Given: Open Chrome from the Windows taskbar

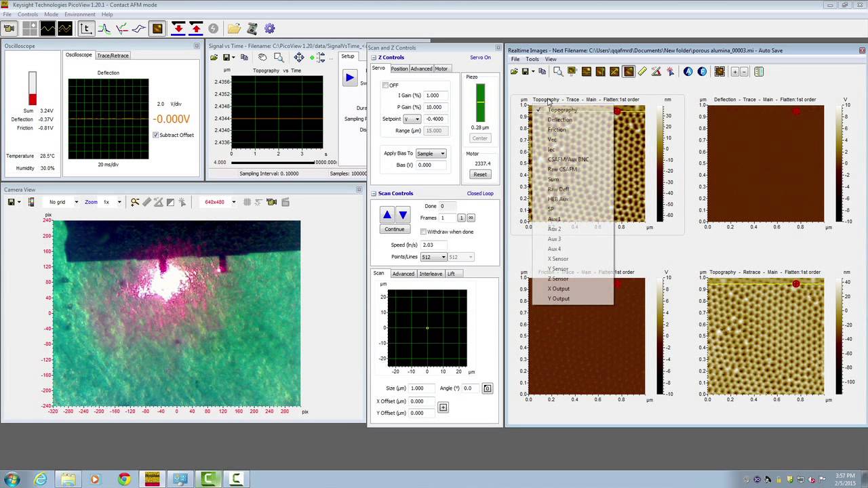Looking at the screenshot, I should click(124, 479).
